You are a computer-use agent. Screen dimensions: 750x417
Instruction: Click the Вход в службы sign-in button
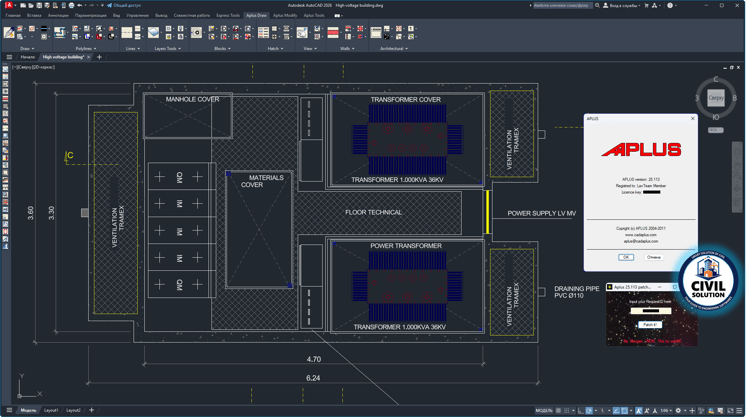tap(622, 5)
